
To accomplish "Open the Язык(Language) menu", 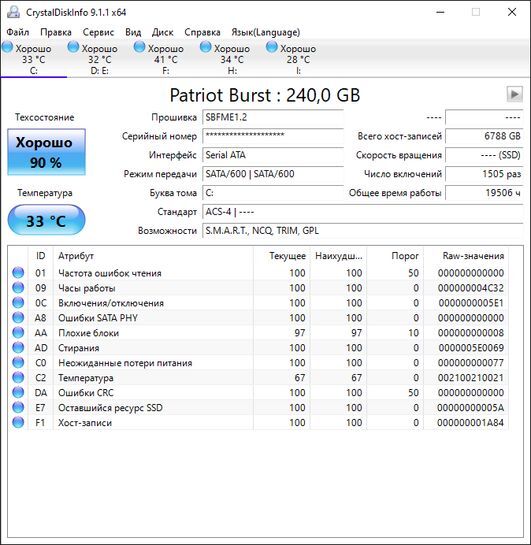I will coord(266,32).
